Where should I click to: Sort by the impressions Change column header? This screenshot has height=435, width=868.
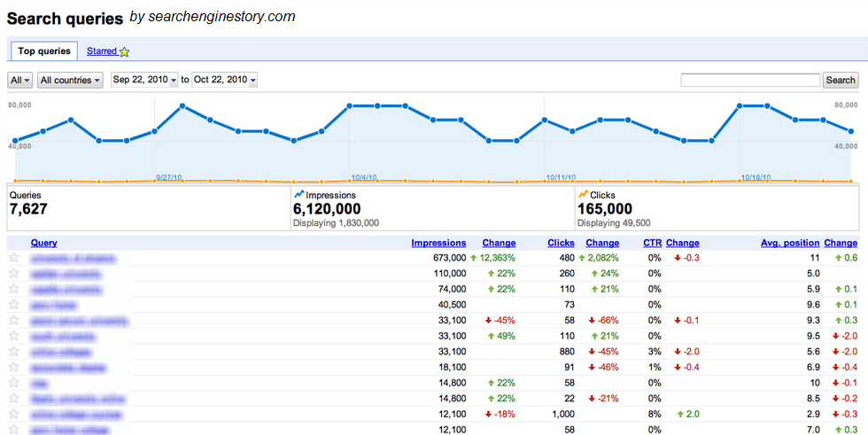pos(499,243)
